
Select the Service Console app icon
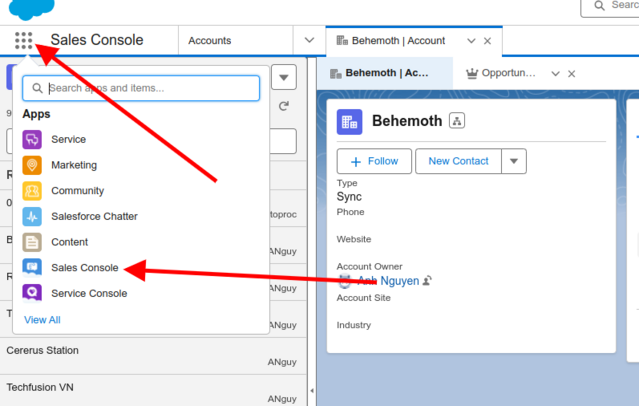click(x=32, y=293)
